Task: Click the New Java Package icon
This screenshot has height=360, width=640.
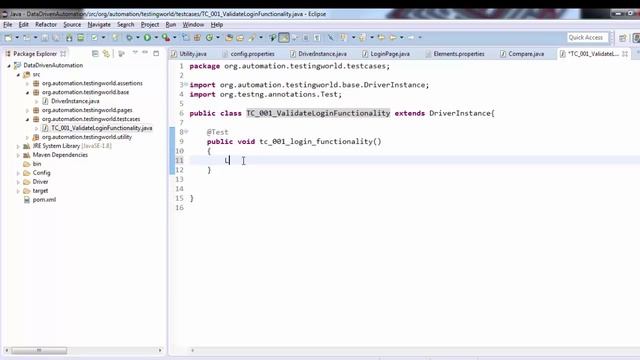Action: click(197, 38)
